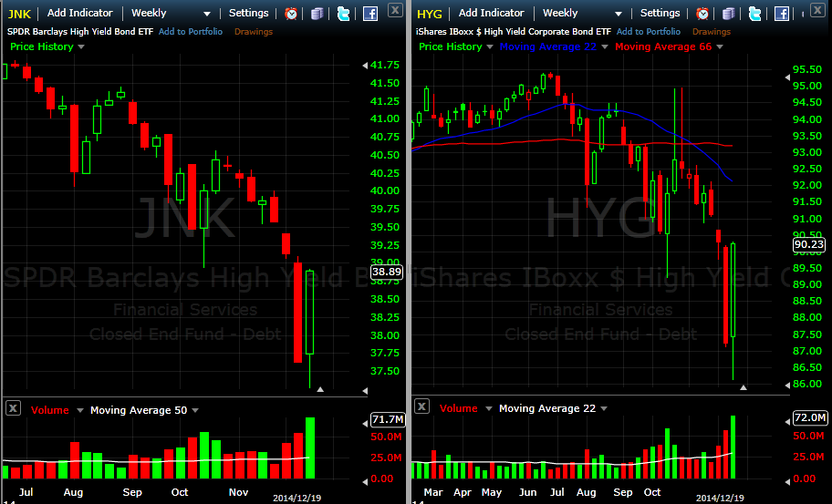This screenshot has height=504, width=832.
Task: Click the JNK red Volume label
Action: click(50, 410)
